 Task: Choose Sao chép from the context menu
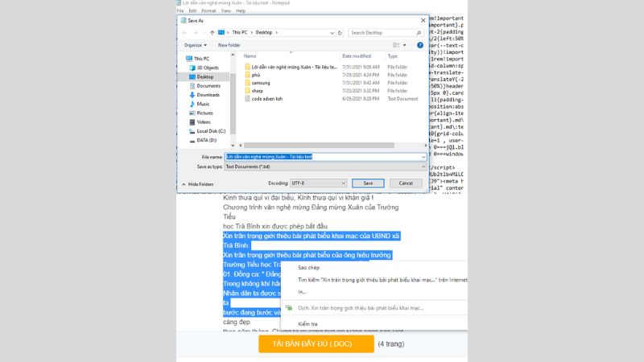click(308, 267)
